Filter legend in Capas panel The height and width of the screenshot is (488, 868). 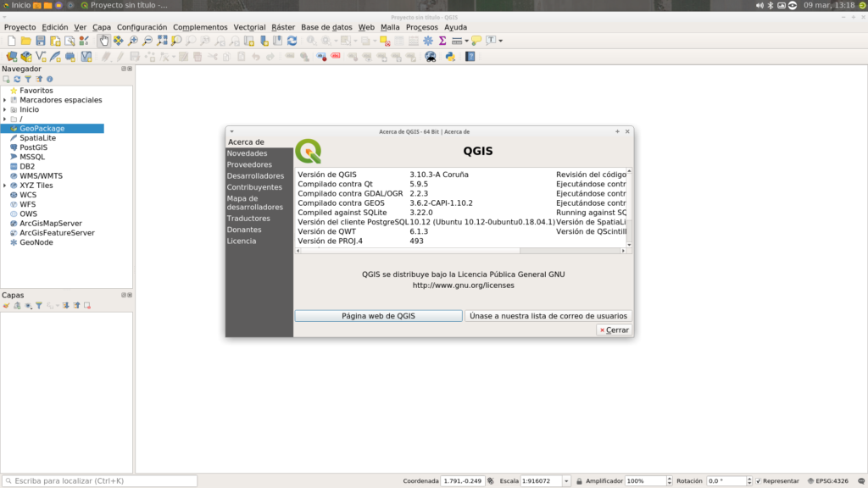[39, 305]
